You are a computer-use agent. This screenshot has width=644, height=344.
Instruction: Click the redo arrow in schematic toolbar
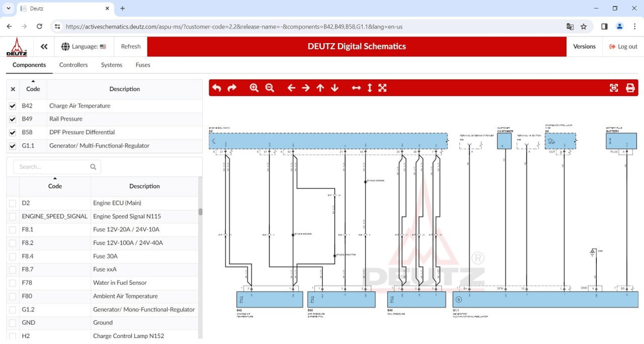232,88
